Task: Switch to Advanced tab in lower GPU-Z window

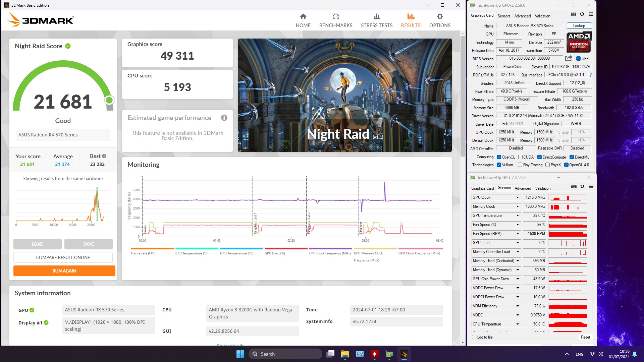Action: click(x=523, y=188)
